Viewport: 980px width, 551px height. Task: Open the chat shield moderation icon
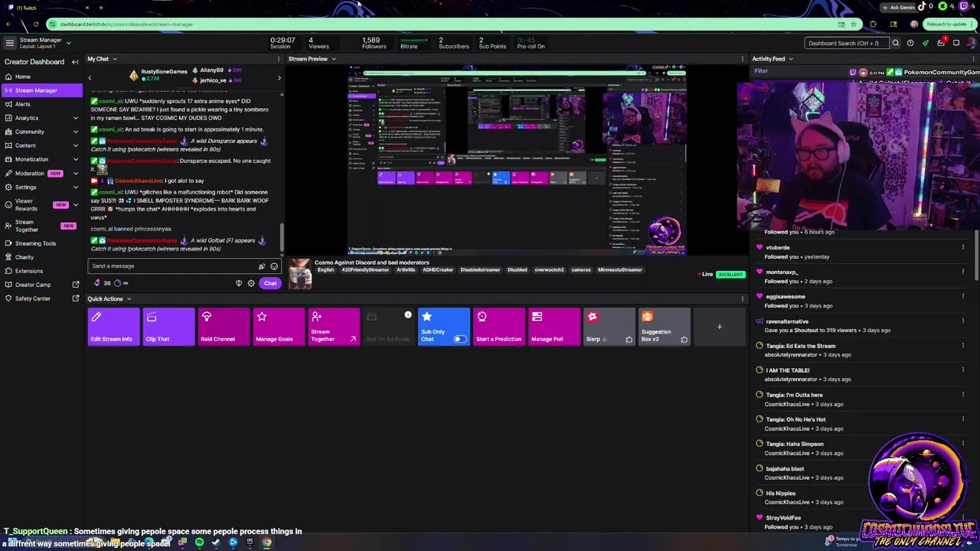click(239, 283)
